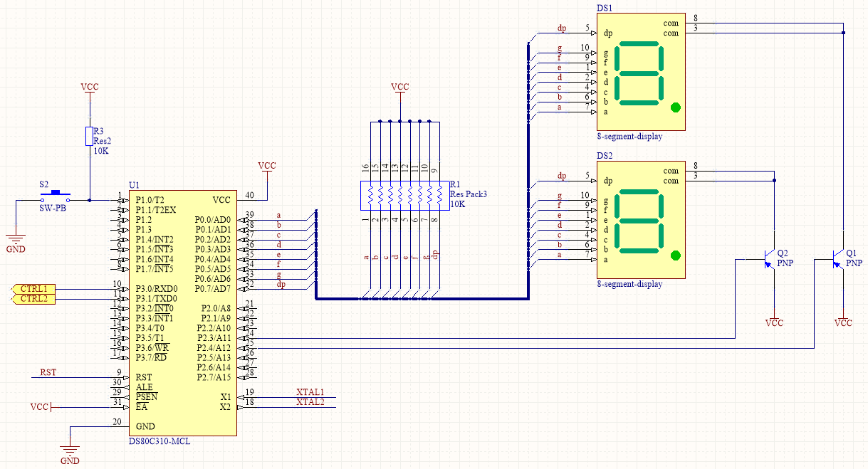Click the VCC power port above R1 pack
868x469 pixels.
400,88
